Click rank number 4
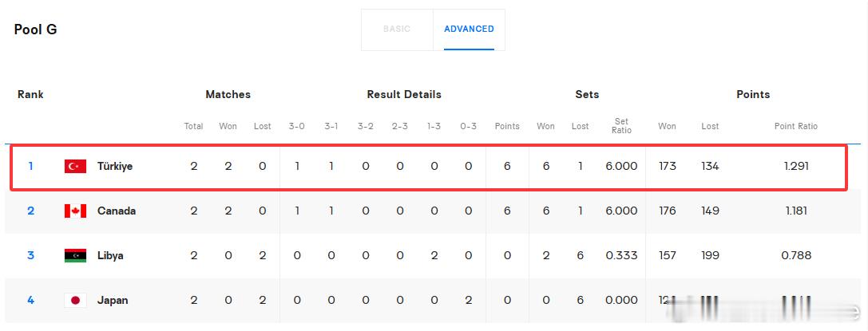868x331 pixels. click(30, 300)
